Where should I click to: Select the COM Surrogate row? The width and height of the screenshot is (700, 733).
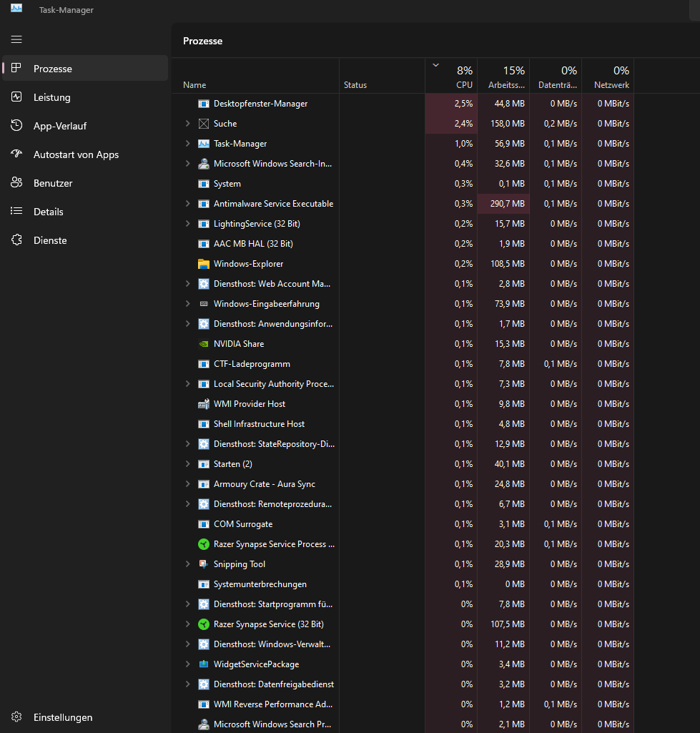click(403, 524)
